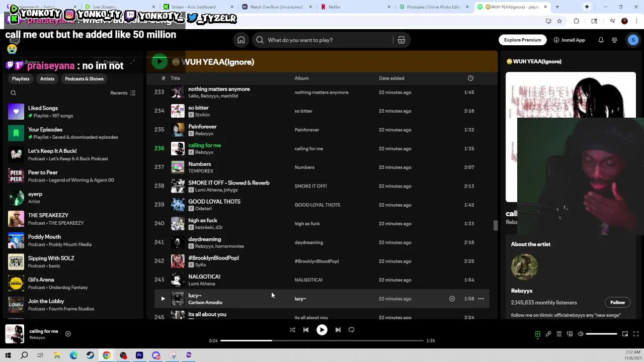Open Recents sort dropdown in library
The width and height of the screenshot is (644, 362).
(123, 93)
